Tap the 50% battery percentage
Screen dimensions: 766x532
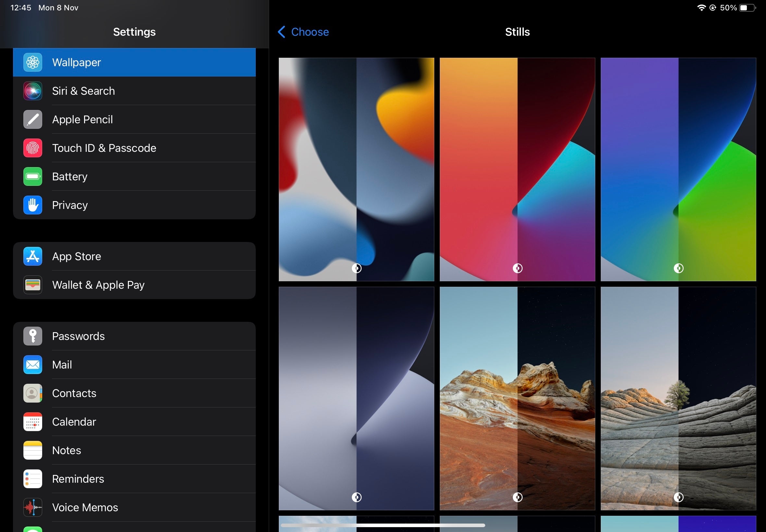728,8
